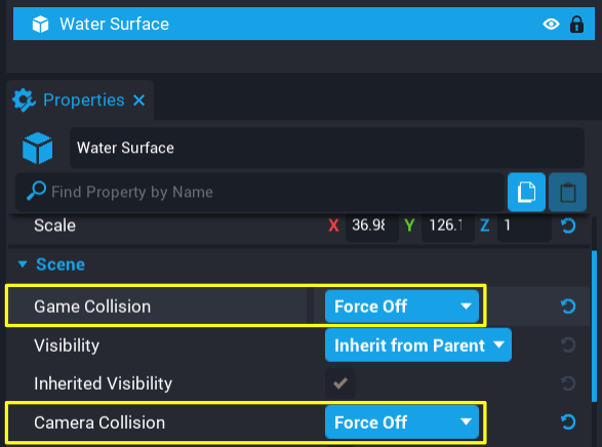This screenshot has height=447, width=602.
Task: Collapse the Scene section
Action: coord(22,265)
